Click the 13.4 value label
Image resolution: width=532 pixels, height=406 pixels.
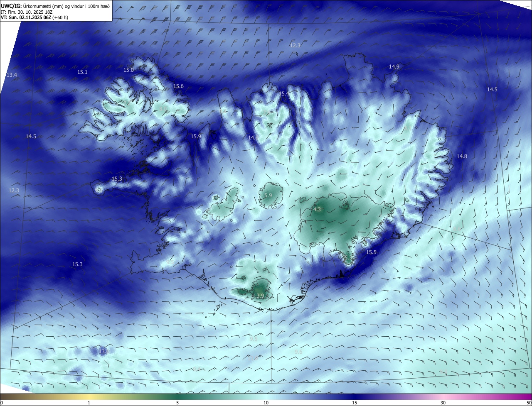[12, 75]
